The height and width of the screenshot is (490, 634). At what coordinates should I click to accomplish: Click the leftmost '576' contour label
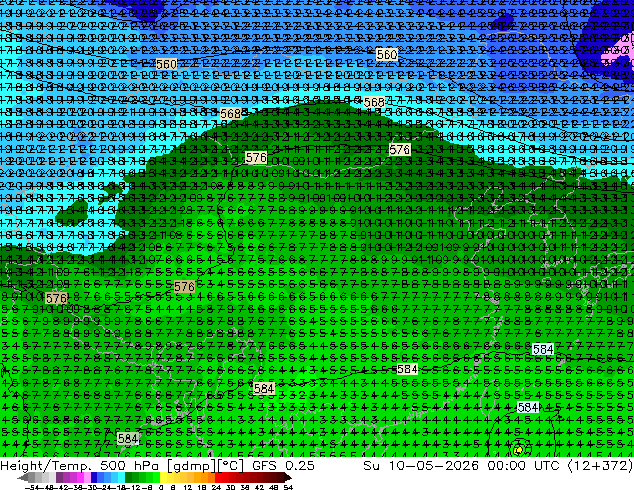point(56,298)
